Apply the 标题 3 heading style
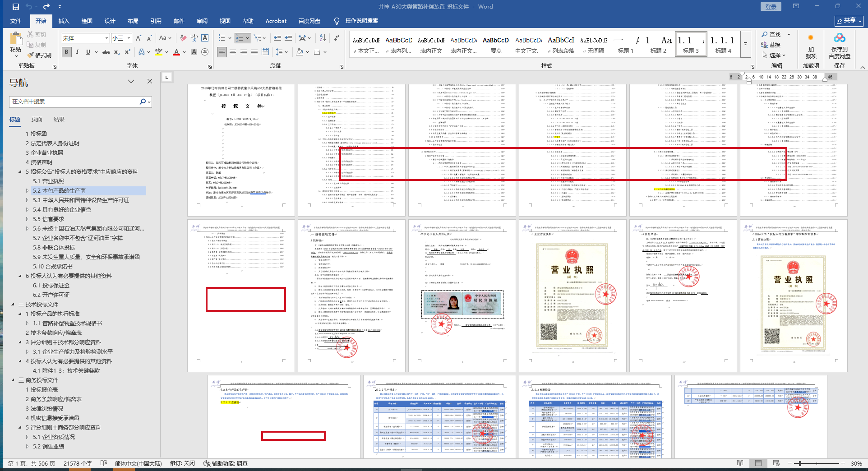The width and height of the screenshot is (868, 471). click(690, 44)
